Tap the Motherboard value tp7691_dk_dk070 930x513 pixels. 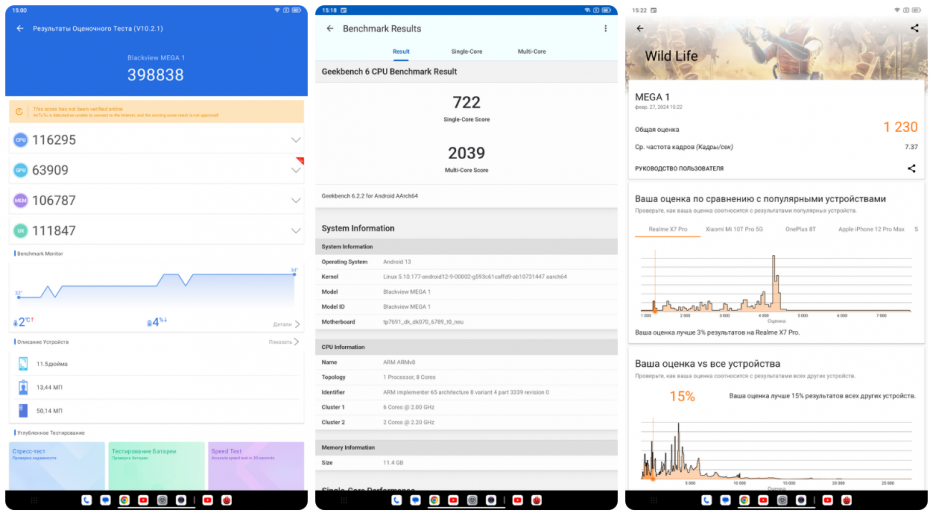click(x=423, y=322)
